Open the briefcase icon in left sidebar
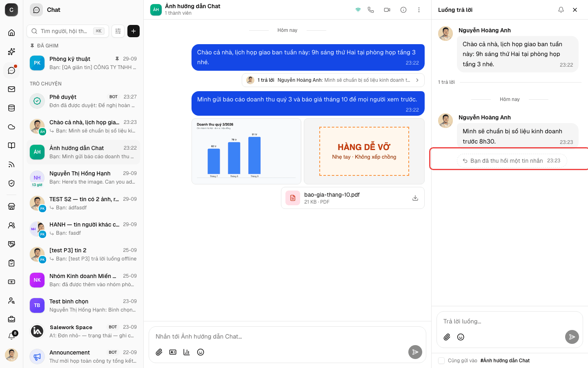This screenshot has height=368, width=588. [11, 319]
